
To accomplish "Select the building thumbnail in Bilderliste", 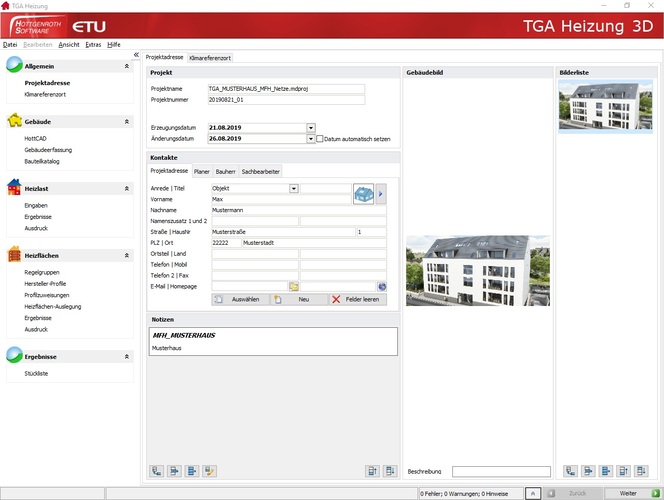I will coord(593,105).
